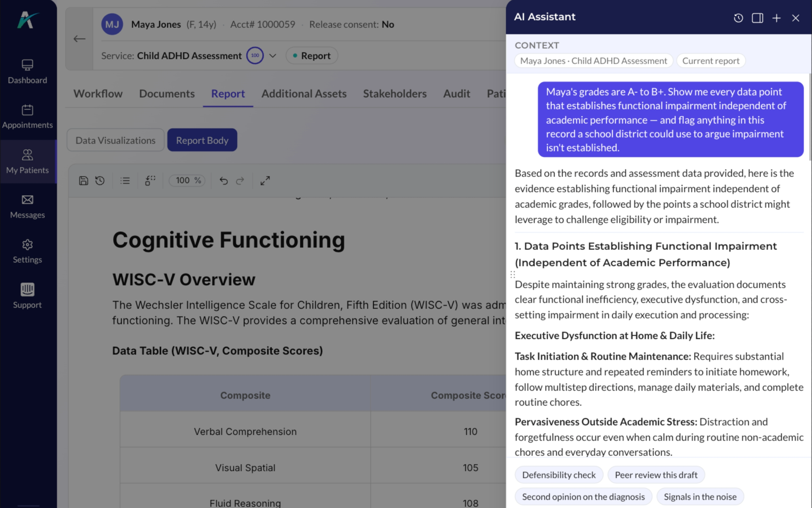Toggle the AI Assistant side panel layout
This screenshot has height=508, width=812.
coord(757,18)
